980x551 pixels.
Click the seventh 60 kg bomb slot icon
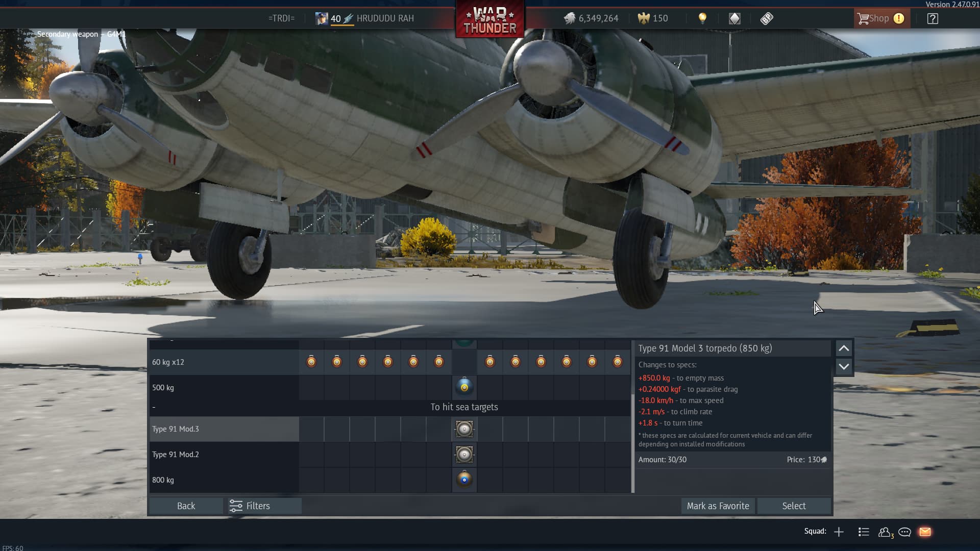490,362
